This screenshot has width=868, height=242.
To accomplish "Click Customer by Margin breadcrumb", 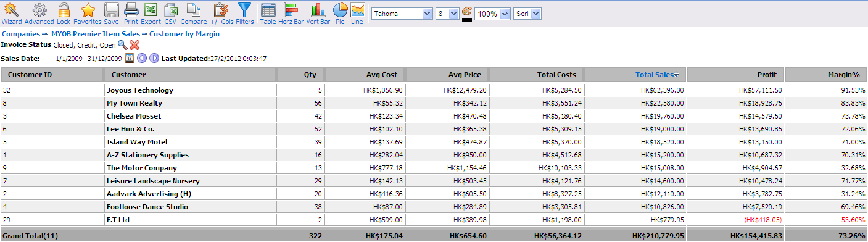I will tap(184, 34).
